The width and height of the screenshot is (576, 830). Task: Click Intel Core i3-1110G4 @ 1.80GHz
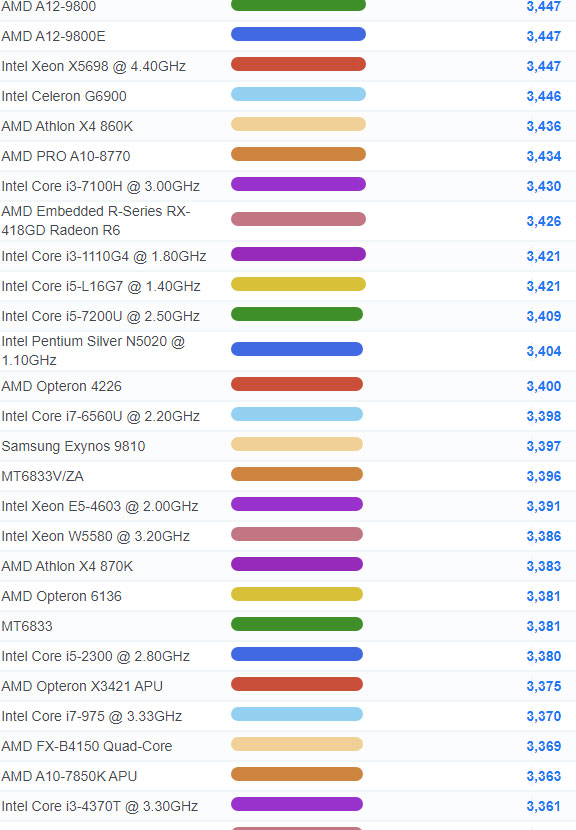(104, 256)
